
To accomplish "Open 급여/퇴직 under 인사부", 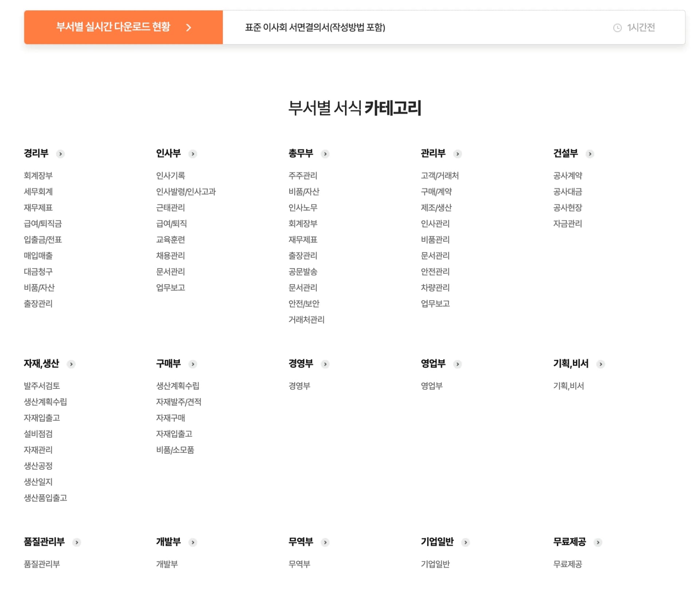I will click(171, 224).
